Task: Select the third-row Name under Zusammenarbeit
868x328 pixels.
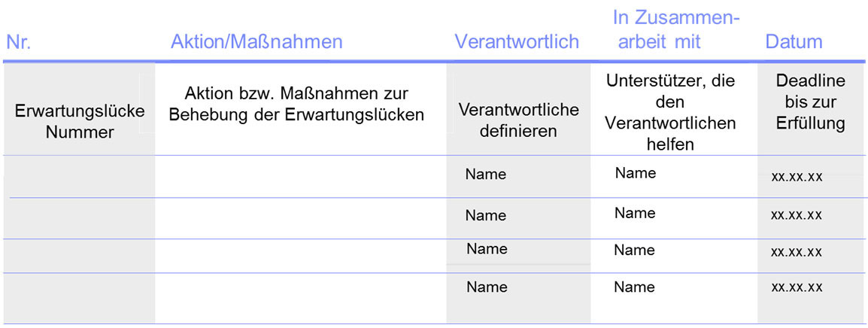Action: coord(634,250)
